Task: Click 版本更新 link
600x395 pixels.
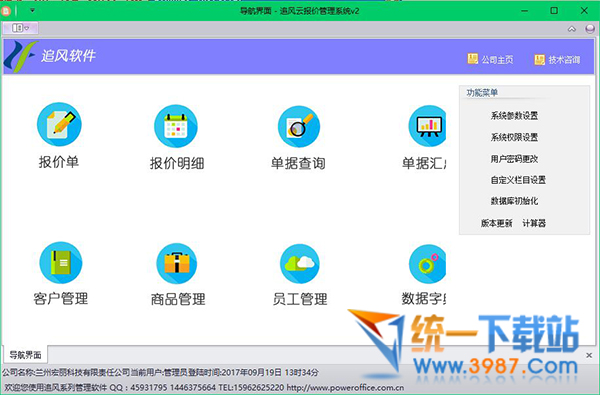Action: click(496, 223)
